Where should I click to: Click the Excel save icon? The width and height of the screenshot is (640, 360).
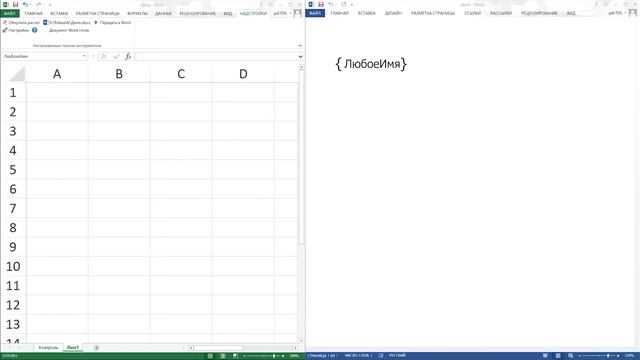pos(15,4)
